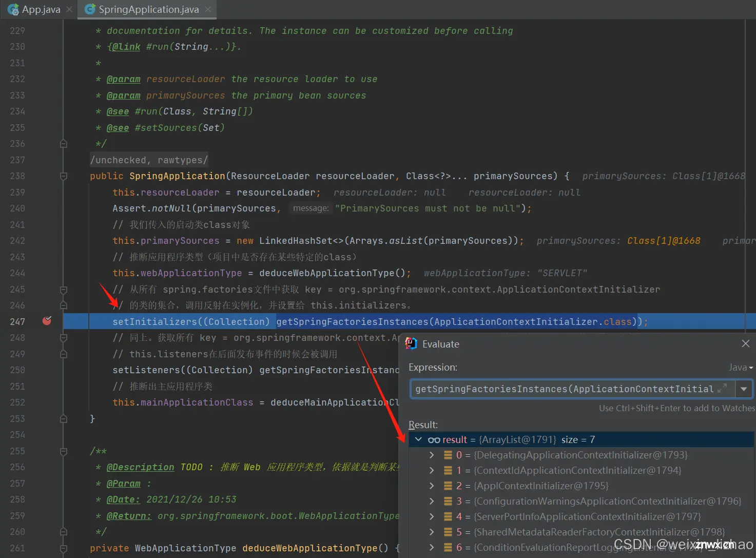The image size is (756, 558).
Task: Click the @Description tag on line 256
Action: click(140, 467)
